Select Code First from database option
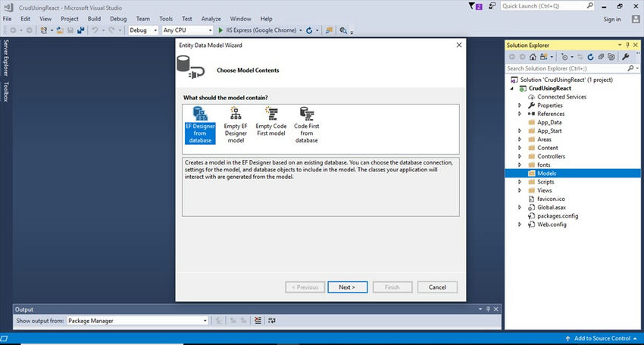Viewport: 644px width, 345px height. tap(306, 125)
